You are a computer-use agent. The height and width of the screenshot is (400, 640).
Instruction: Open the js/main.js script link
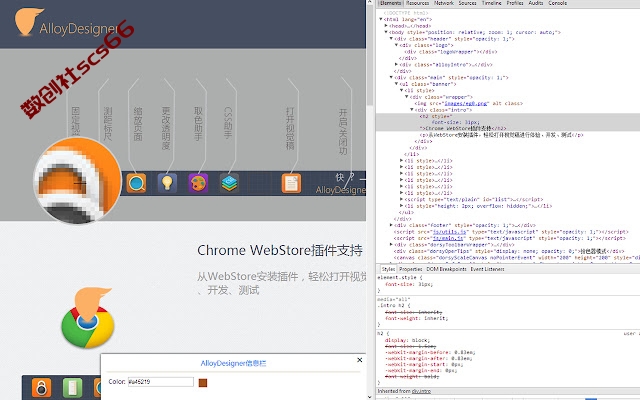click(447, 238)
